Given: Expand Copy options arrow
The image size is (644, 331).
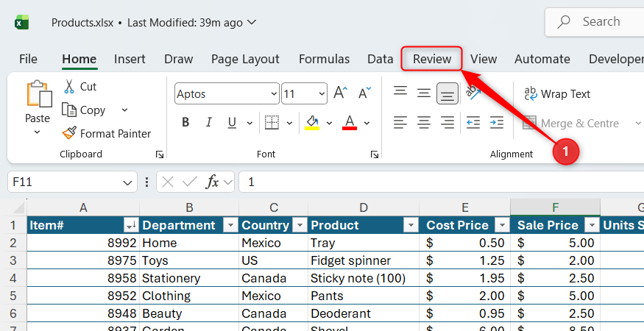Looking at the screenshot, I should coord(125,110).
